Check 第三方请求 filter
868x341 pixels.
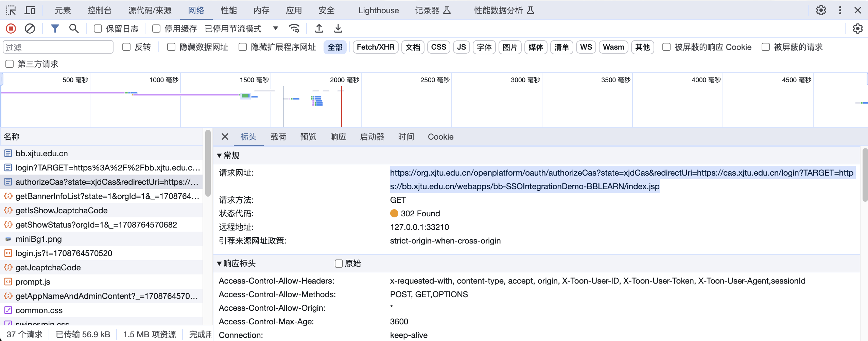(9, 64)
